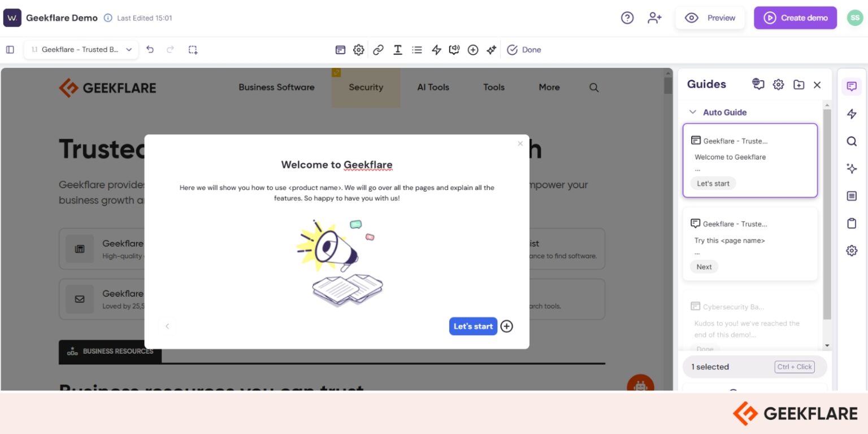Open the AI Tools menu item
This screenshot has width=868, height=434.
pos(433,87)
